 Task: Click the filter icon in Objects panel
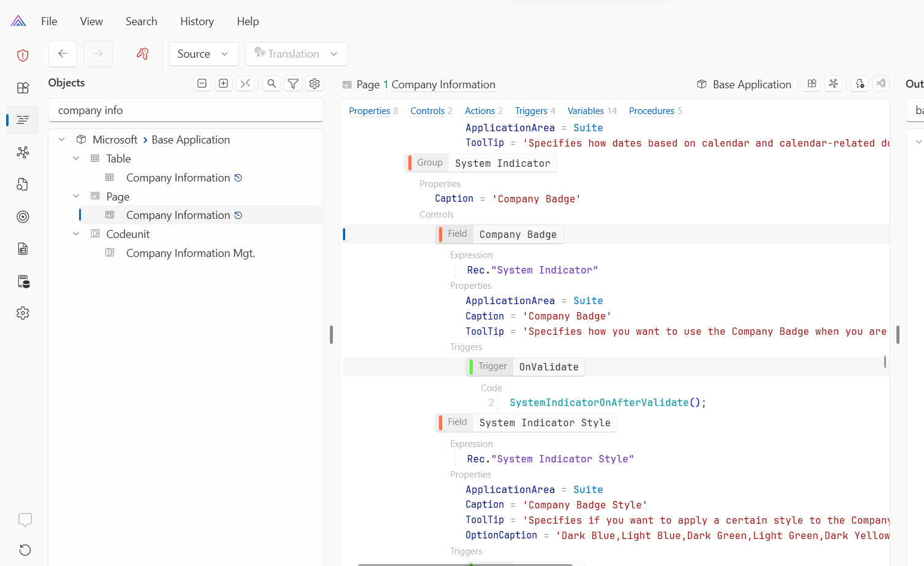pos(293,84)
